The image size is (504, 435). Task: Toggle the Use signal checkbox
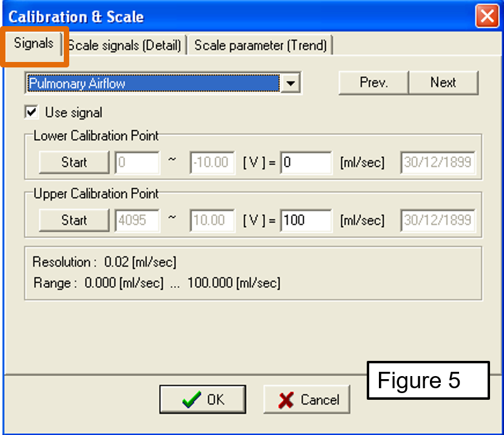coord(32,112)
